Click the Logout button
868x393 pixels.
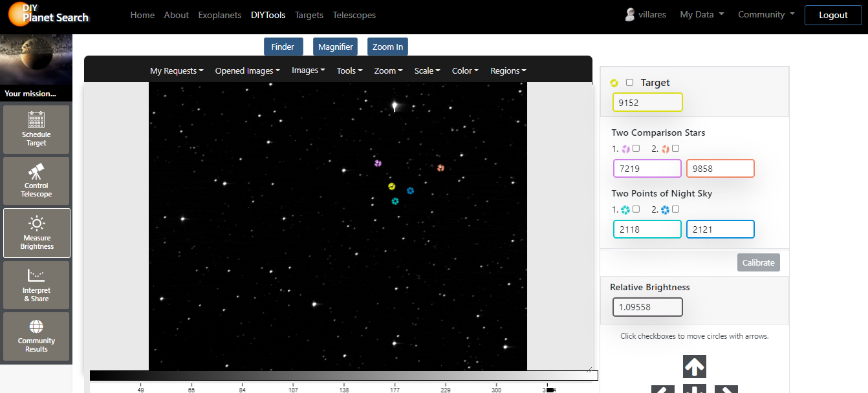click(832, 15)
